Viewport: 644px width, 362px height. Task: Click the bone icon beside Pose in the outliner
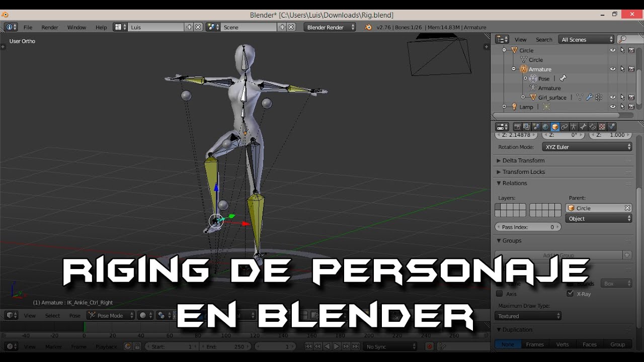[x=563, y=78]
